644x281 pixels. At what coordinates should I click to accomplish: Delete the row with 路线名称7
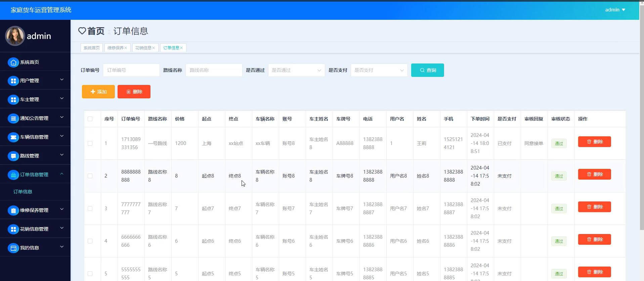click(594, 207)
